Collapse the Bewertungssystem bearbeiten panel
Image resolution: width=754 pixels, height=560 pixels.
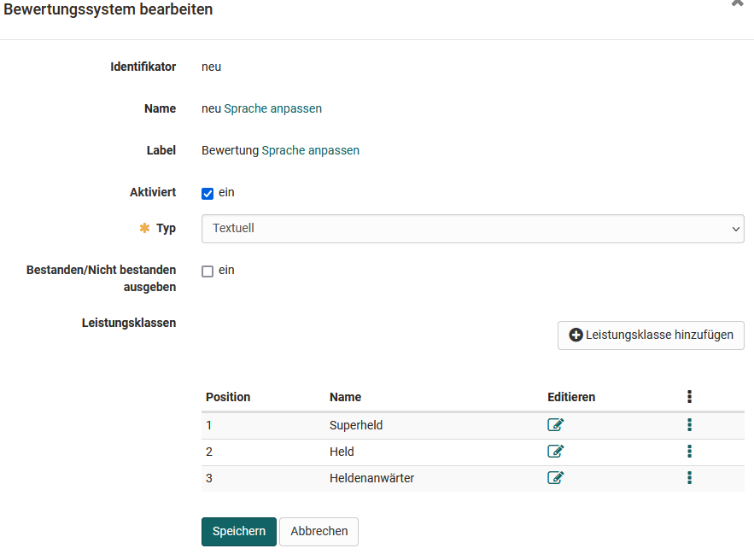click(737, 3)
